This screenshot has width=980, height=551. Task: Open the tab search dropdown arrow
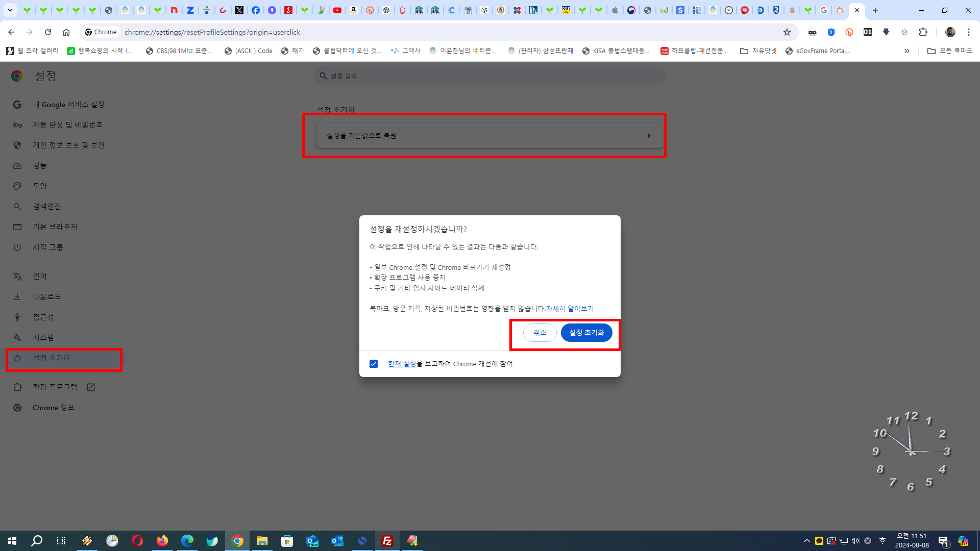click(10, 10)
